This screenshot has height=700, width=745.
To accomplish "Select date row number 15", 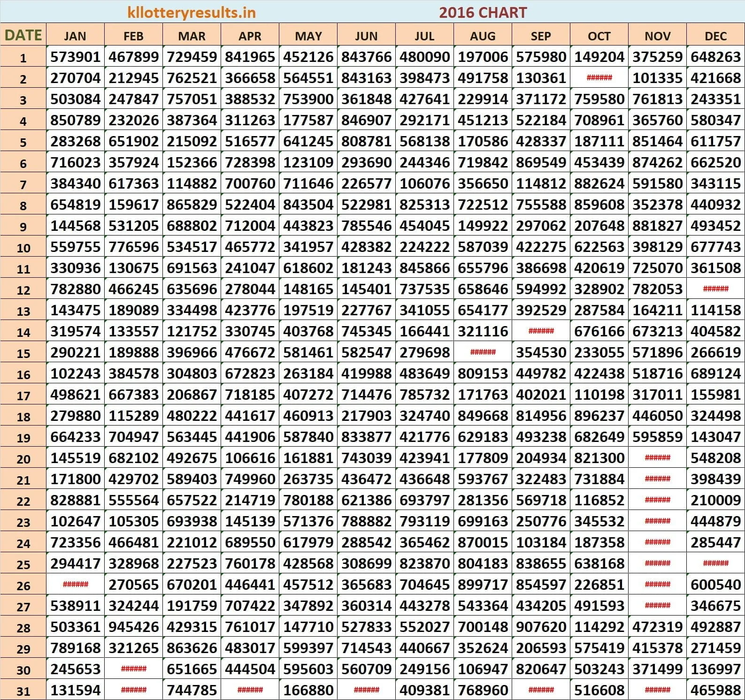I will [23, 353].
